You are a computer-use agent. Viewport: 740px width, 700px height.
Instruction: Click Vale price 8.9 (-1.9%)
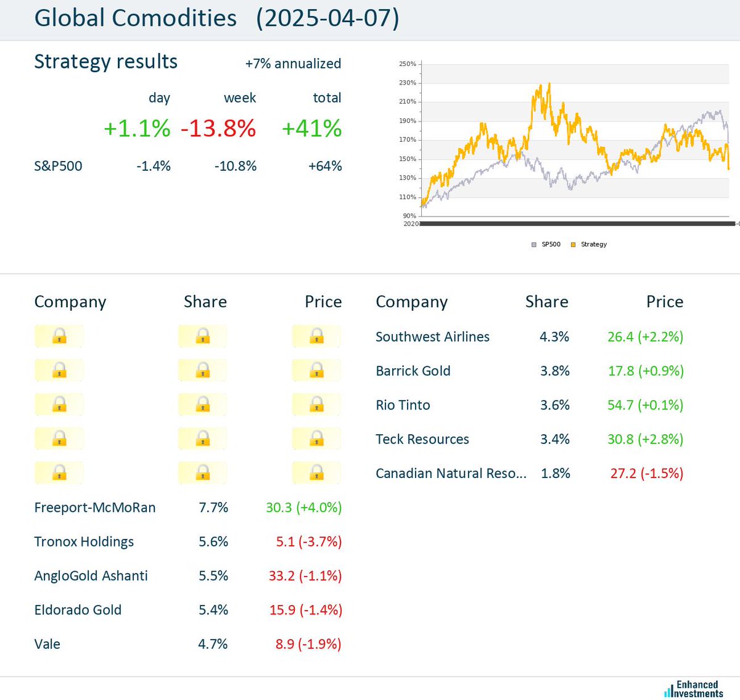pos(308,644)
